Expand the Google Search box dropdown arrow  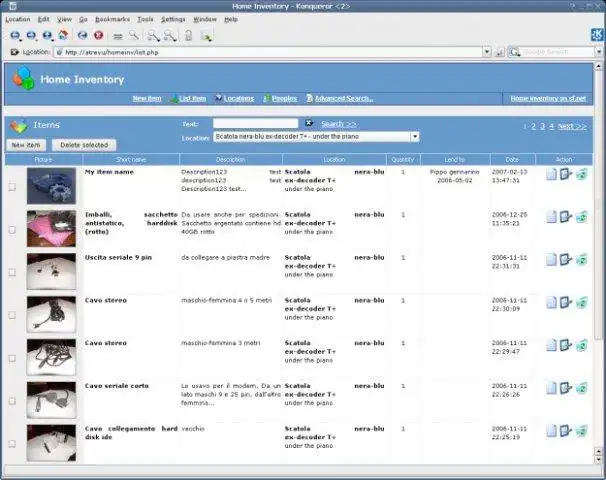[599, 52]
